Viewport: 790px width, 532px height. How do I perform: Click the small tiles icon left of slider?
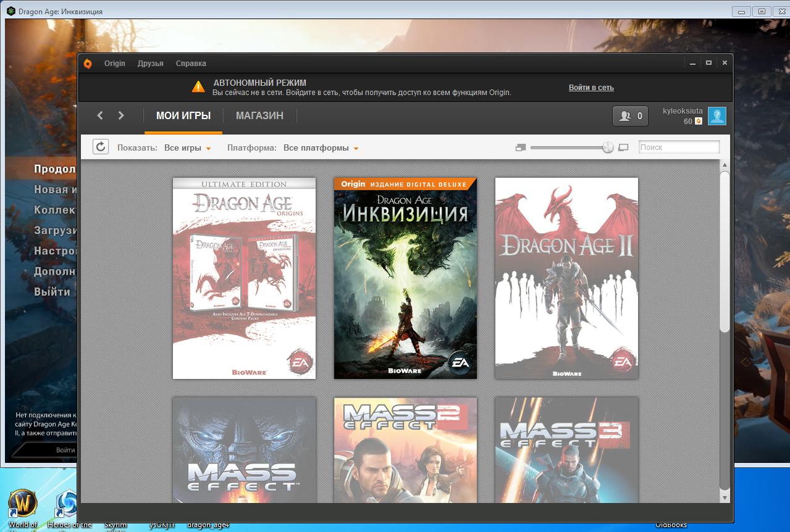[520, 148]
